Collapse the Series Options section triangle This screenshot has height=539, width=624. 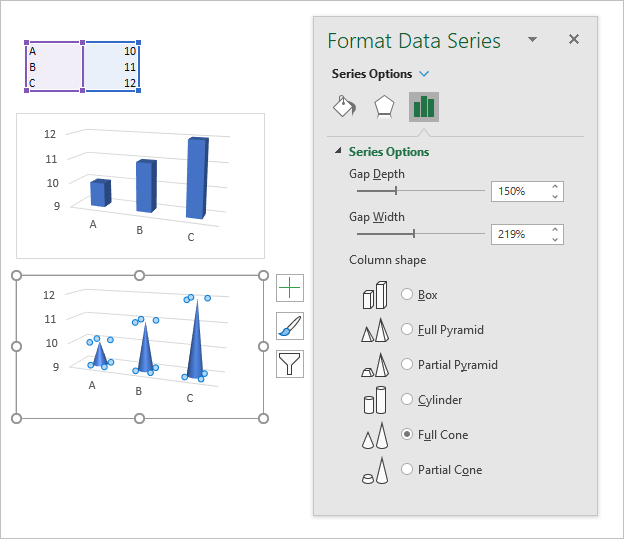338,150
